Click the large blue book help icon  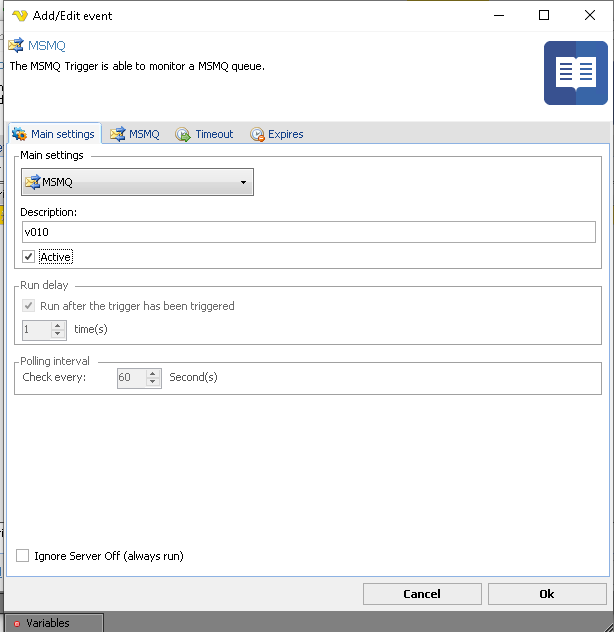pos(575,73)
